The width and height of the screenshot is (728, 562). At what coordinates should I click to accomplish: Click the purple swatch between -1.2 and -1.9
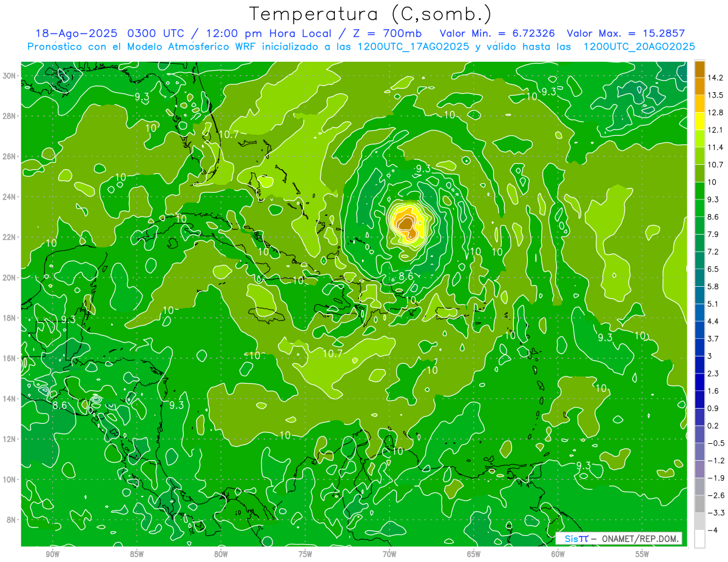(699, 469)
